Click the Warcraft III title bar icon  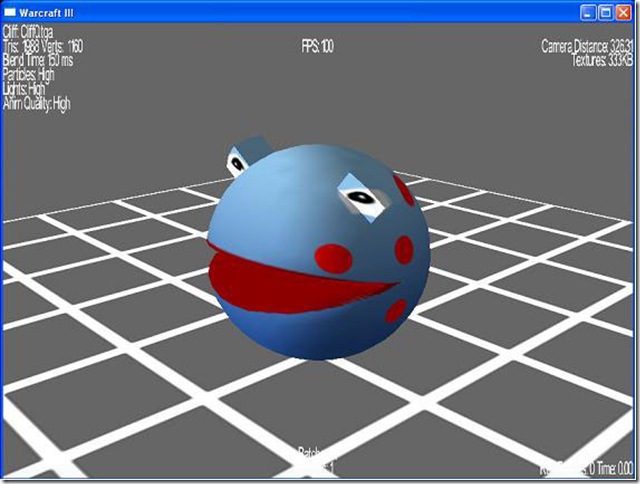[x=10, y=13]
